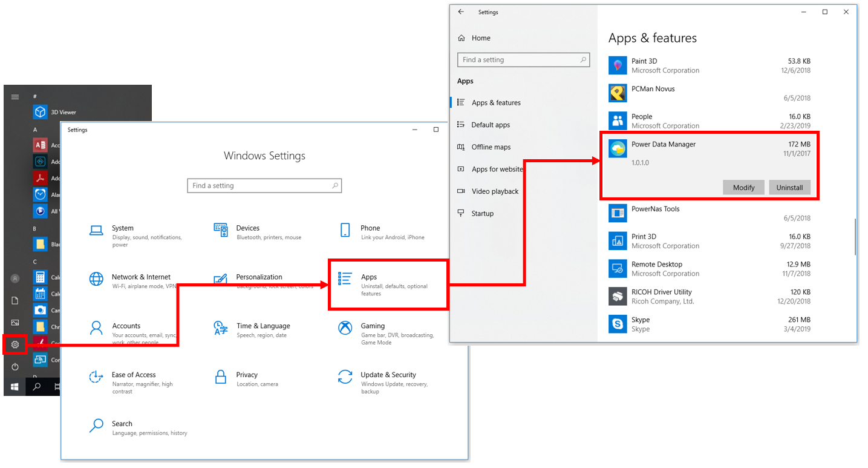868x468 pixels.
Task: Click Find a setting box in Windows Settings
Action: click(264, 186)
